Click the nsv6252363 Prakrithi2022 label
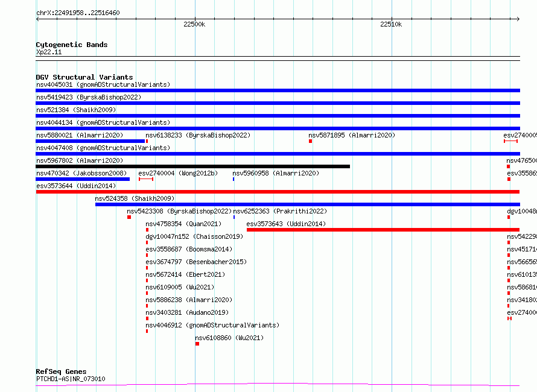This screenshot has height=392, width=537. point(280,211)
